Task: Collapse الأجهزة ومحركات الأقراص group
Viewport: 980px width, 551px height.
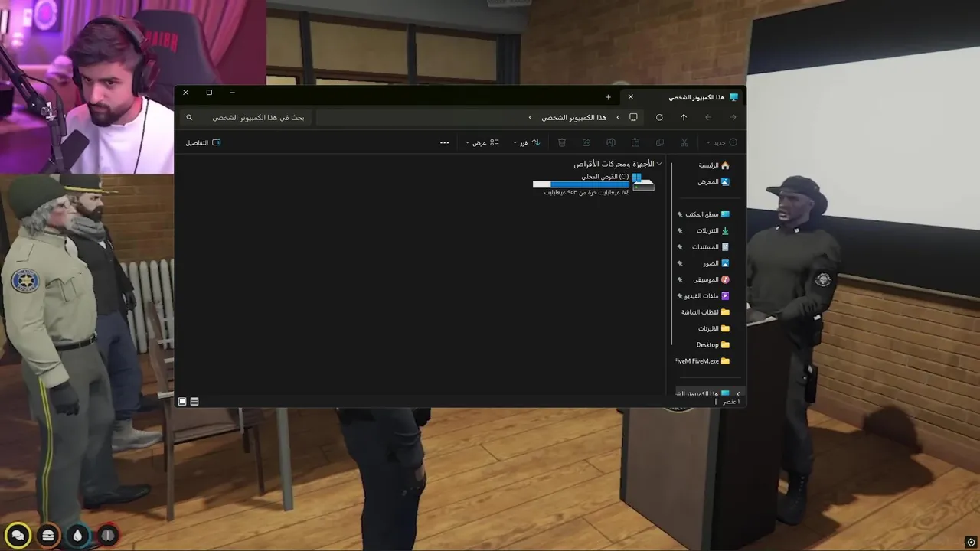Action: [x=659, y=164]
